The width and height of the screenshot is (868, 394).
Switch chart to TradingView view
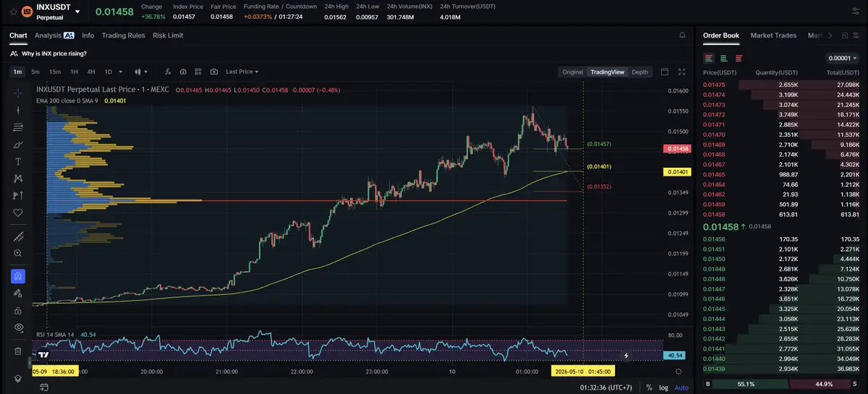tap(607, 72)
